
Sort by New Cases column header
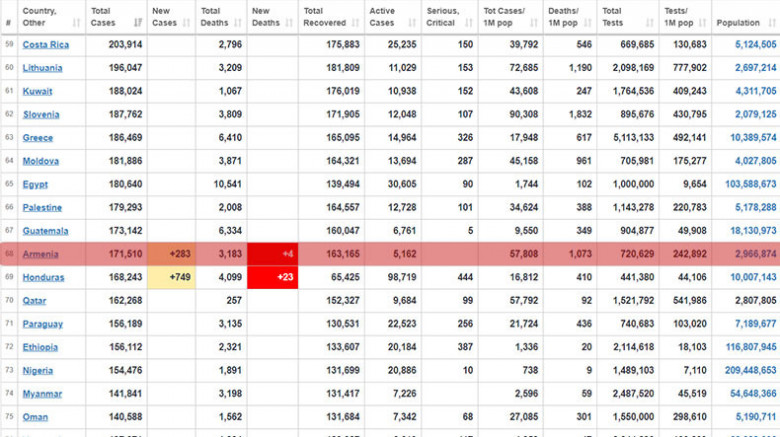click(164, 16)
